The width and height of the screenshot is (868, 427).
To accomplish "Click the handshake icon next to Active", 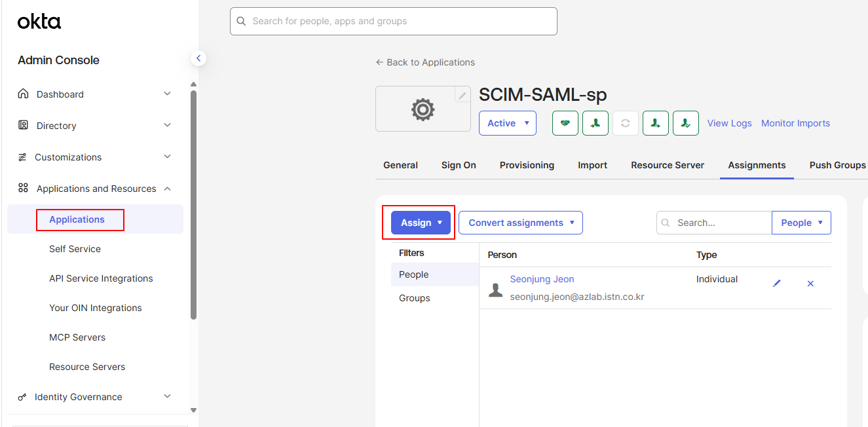I will pyautogui.click(x=565, y=123).
